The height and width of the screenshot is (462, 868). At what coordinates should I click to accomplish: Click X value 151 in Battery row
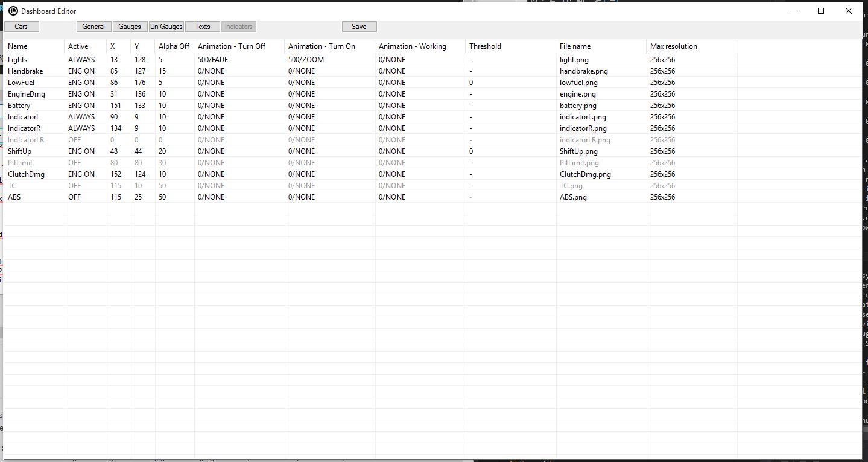point(116,106)
